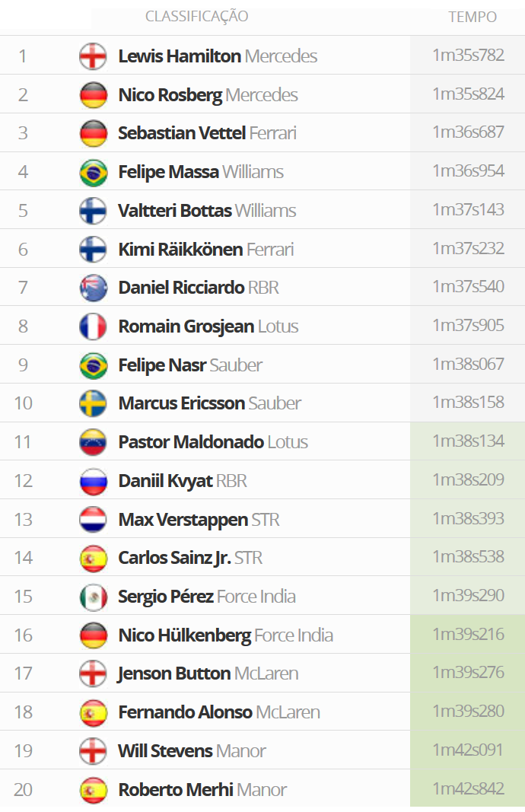The image size is (525, 812).
Task: Click the England flag beside Lewis Hamilton
Action: coord(93,56)
